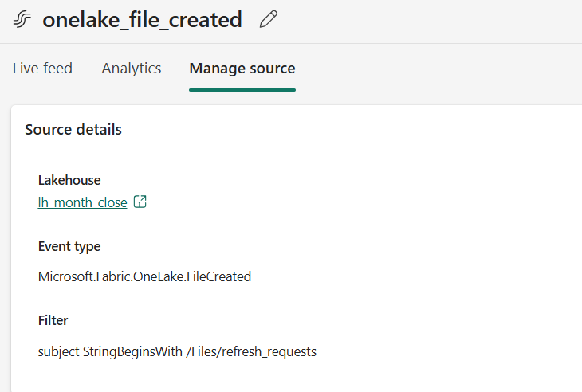Click the subject StringBeginsWith /Files/refresh_requests filter value
Image resolution: width=582 pixels, height=392 pixels.
[x=177, y=351]
